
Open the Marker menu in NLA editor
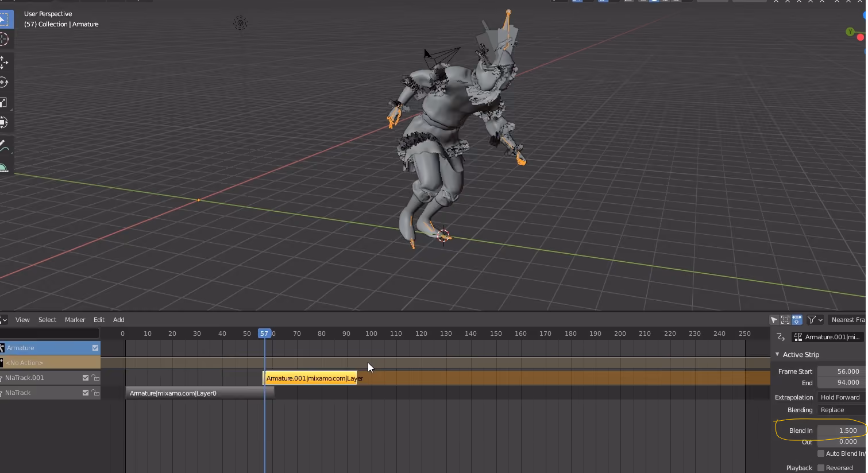pos(75,320)
